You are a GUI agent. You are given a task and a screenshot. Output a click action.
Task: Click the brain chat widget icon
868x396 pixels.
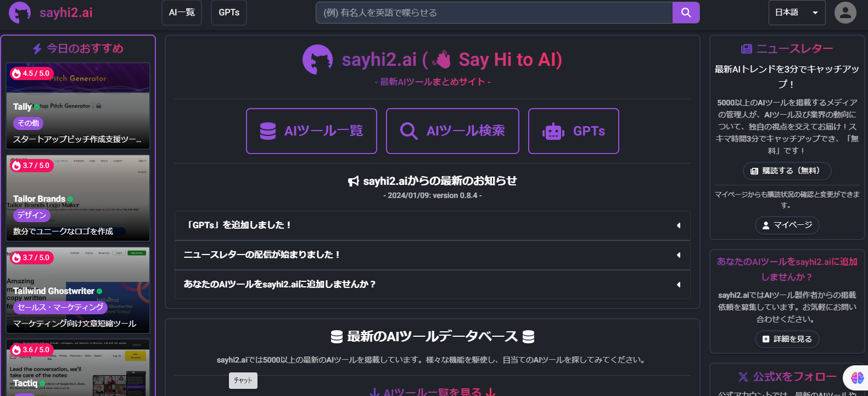[857, 378]
